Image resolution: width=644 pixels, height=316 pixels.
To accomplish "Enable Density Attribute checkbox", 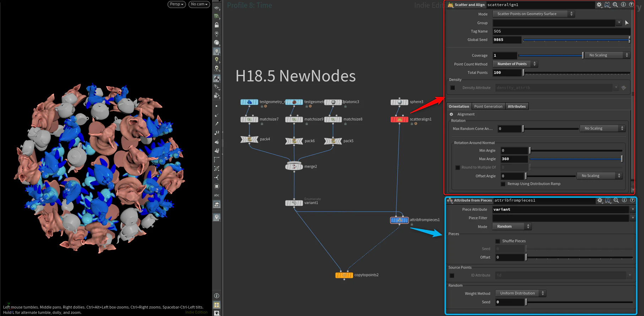I will pos(453,88).
